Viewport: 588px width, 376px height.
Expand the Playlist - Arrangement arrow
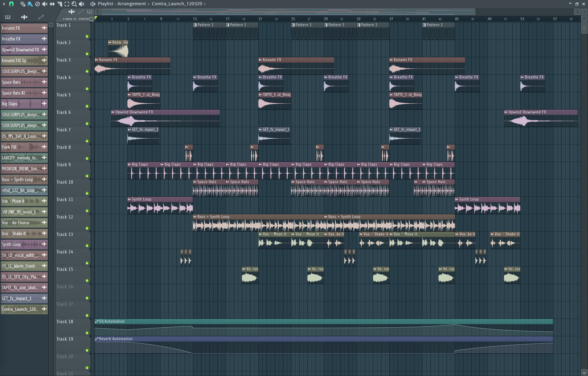(148, 4)
